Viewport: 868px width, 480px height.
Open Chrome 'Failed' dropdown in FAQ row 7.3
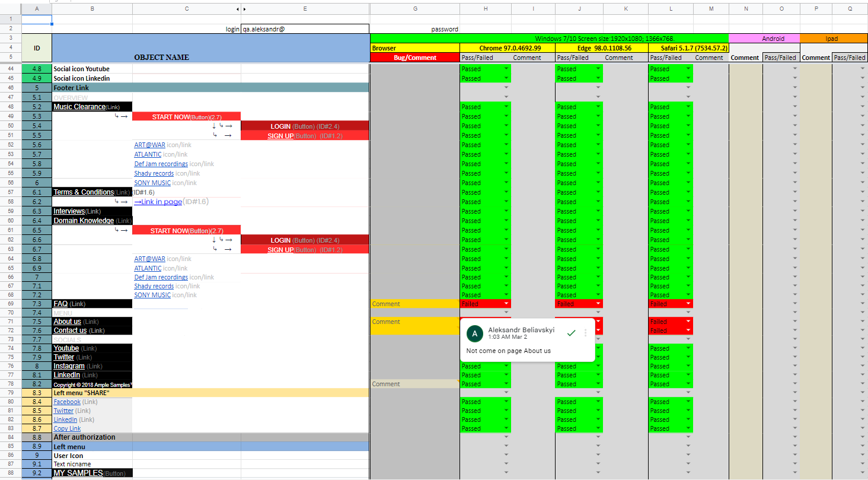506,304
